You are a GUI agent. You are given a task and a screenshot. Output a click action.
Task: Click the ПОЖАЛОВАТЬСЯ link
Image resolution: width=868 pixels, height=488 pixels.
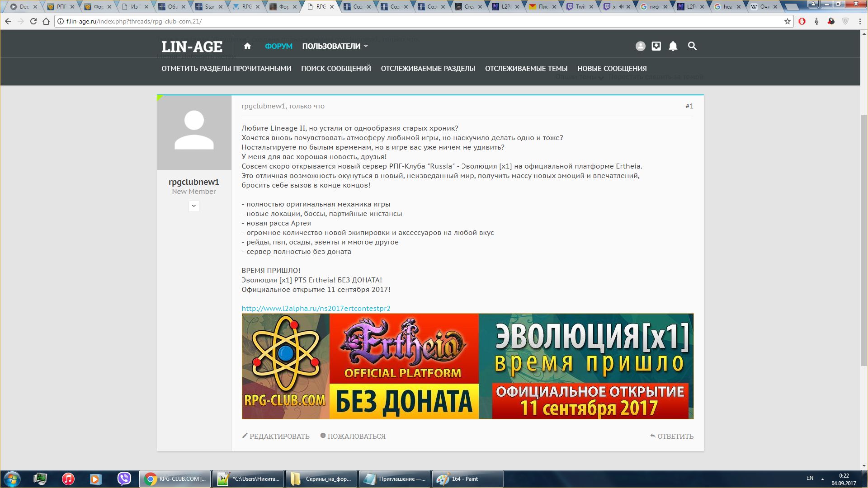pos(356,436)
